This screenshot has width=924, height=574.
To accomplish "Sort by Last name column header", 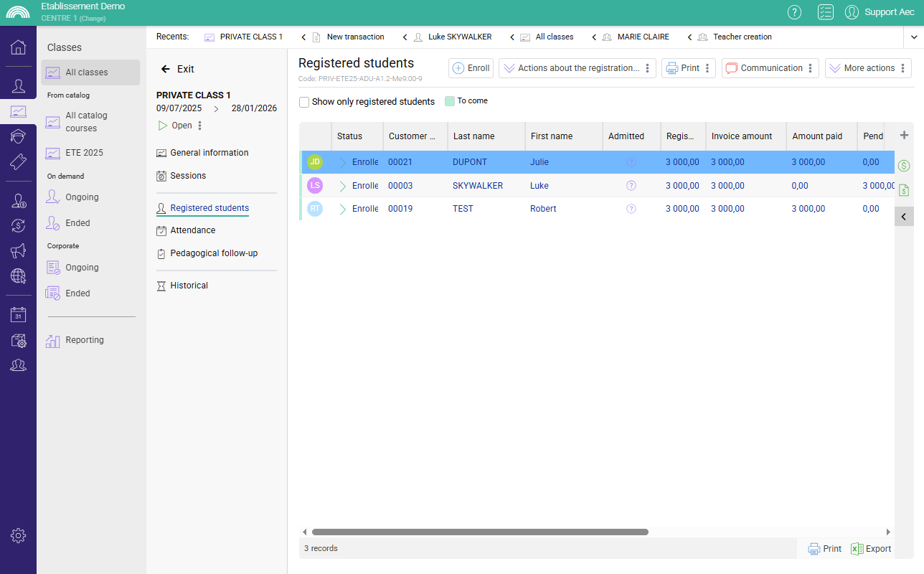I will point(486,136).
